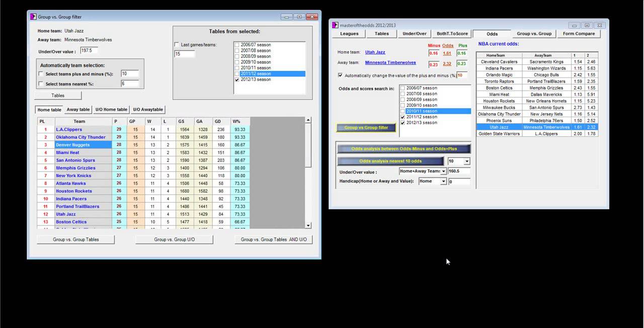The height and width of the screenshot is (328, 644).
Task: Click the W% column header
Action: click(240, 121)
